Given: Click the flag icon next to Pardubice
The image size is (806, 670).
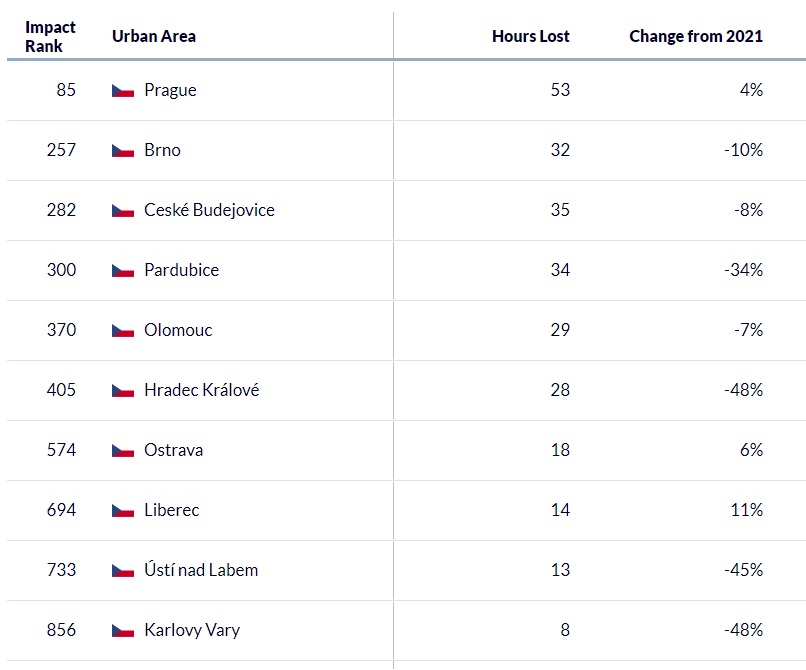Looking at the screenshot, I should 123,271.
